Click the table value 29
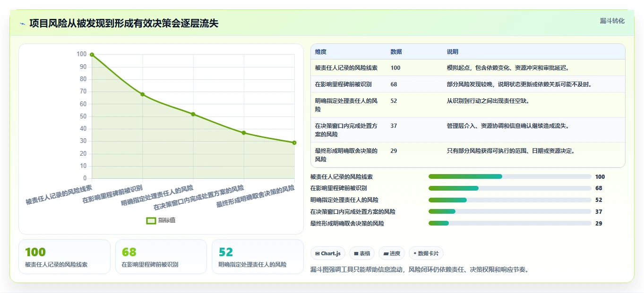644x293 pixels. coord(394,151)
